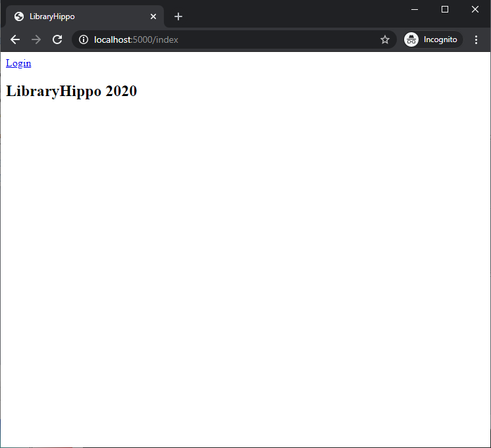Bookmark this page with the star icon
Viewport: 491px width, 448px height.
pos(385,39)
